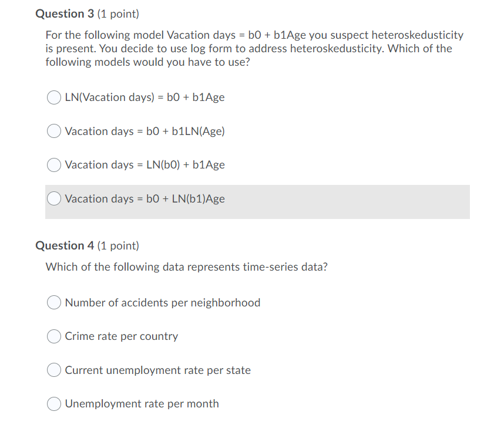Click the 'Crime rate per country' label text
The width and height of the screenshot is (504, 435).
121,336
